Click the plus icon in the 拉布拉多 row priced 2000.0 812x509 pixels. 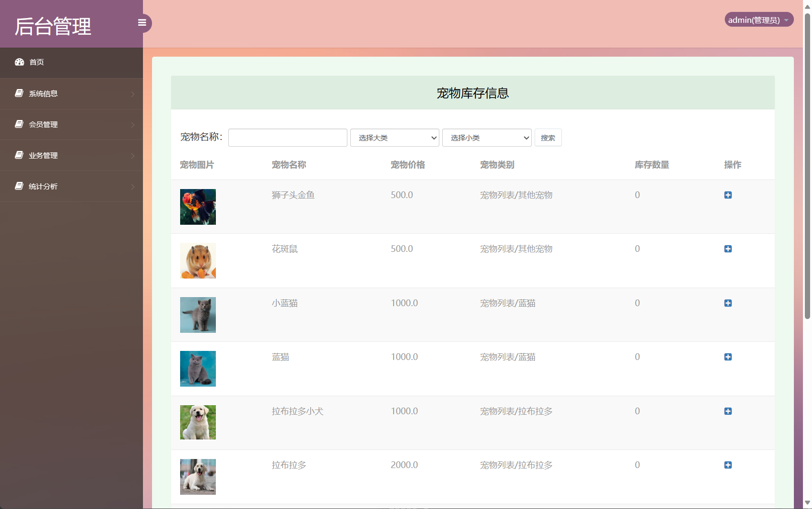coord(728,465)
